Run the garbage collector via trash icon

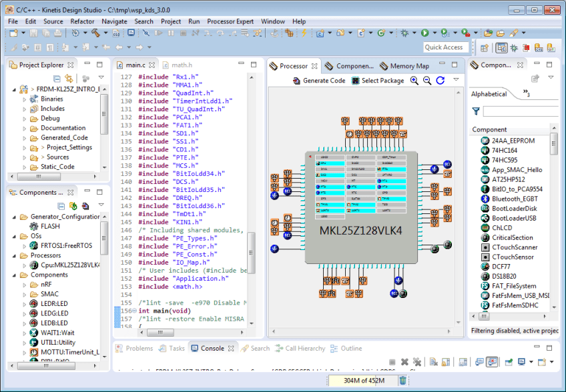pos(402,379)
